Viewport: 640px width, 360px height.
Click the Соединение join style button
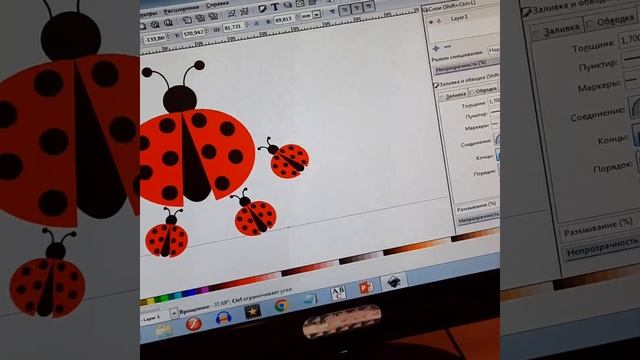(x=497, y=139)
